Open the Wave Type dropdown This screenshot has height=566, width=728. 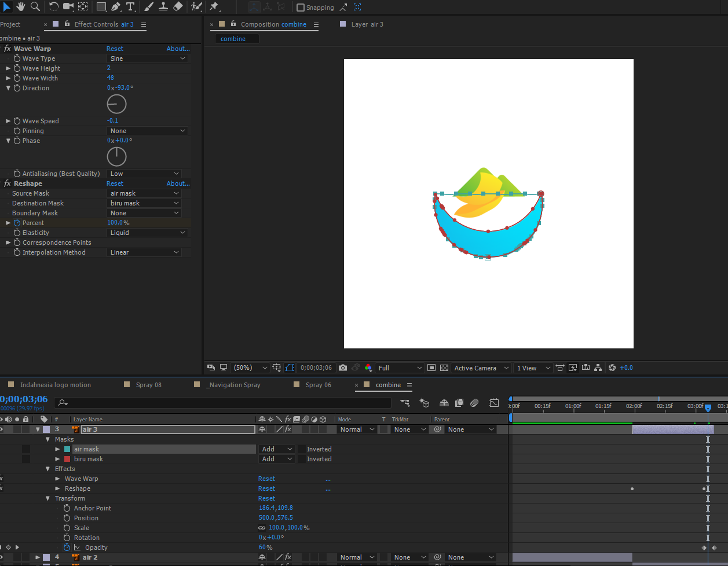coord(148,58)
